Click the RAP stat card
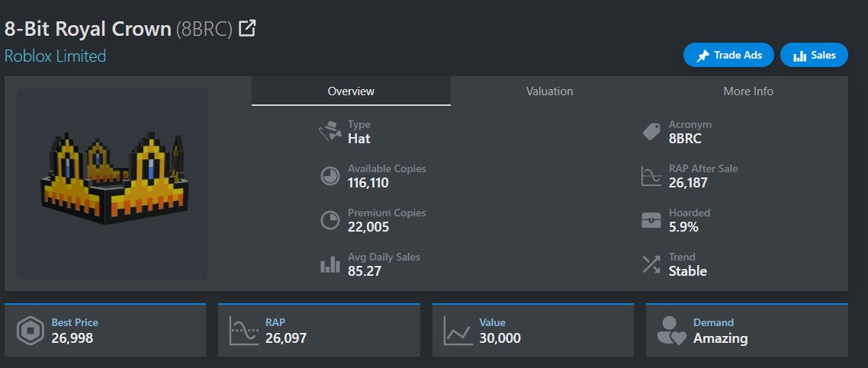 tap(318, 330)
